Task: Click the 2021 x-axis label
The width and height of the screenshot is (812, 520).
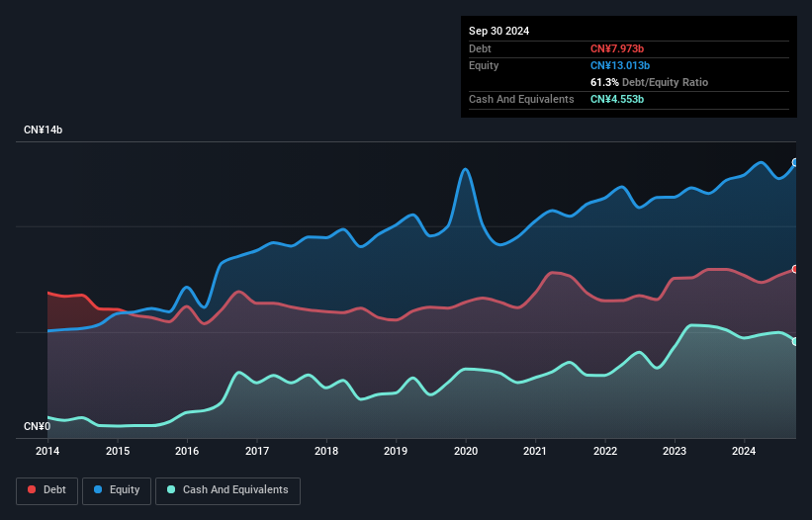Action: pos(535,451)
